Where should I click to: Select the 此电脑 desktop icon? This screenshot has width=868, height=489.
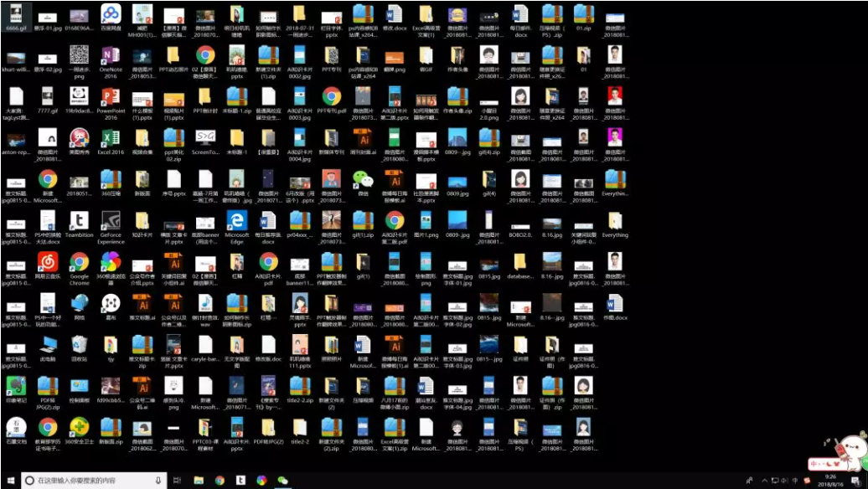[x=48, y=344]
